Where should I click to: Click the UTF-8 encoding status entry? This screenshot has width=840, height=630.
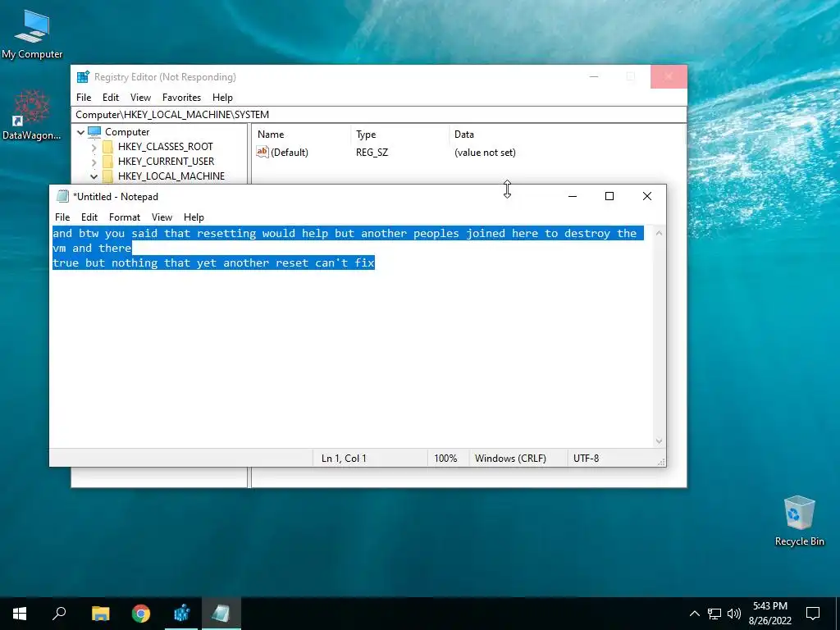coord(586,459)
